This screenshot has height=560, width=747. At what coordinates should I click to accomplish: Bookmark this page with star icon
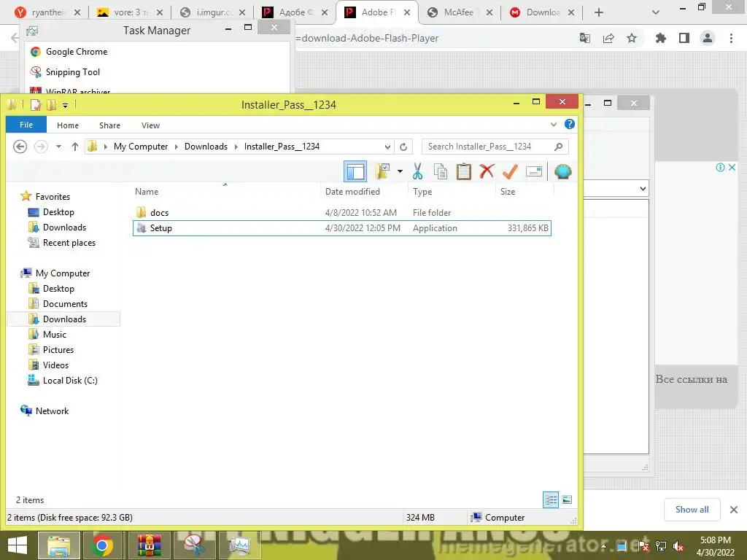click(x=631, y=38)
